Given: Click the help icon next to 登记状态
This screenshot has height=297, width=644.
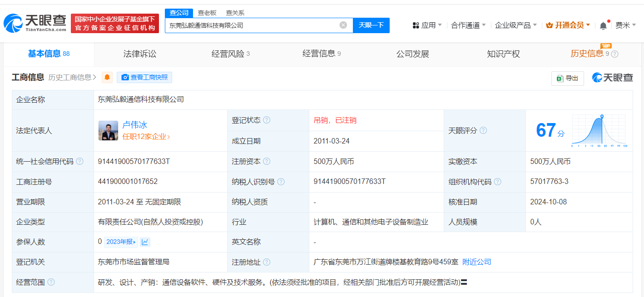Looking at the screenshot, I should pos(267,120).
